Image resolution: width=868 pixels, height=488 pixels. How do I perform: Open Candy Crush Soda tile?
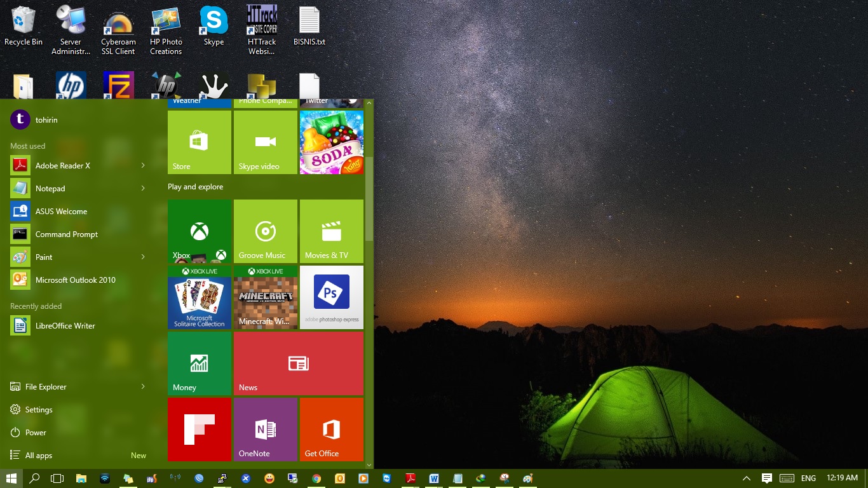tap(332, 142)
